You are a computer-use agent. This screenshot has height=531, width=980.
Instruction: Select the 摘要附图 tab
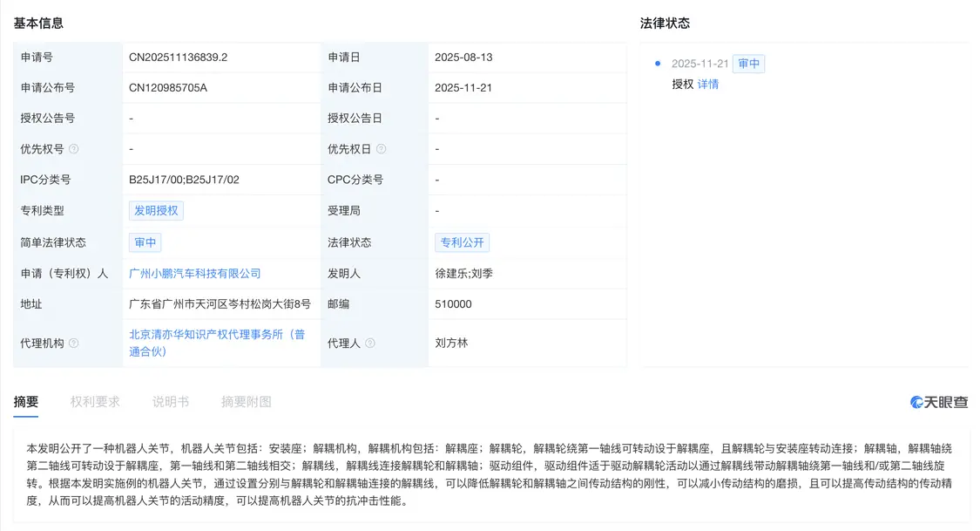tap(246, 402)
